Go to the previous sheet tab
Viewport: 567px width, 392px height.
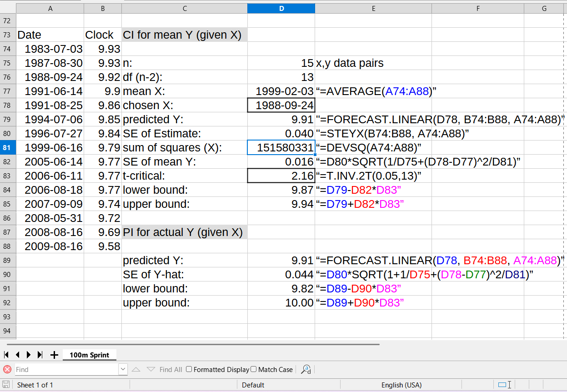pos(18,355)
